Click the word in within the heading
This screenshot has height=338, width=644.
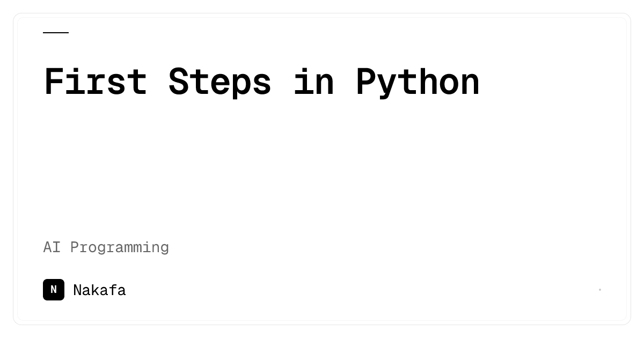click(314, 82)
